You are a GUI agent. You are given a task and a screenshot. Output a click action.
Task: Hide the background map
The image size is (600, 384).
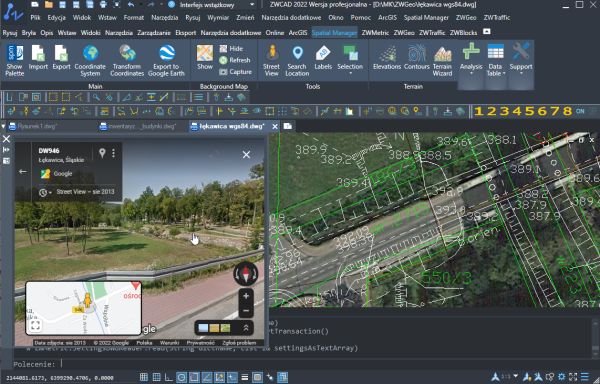pyautogui.click(x=231, y=49)
